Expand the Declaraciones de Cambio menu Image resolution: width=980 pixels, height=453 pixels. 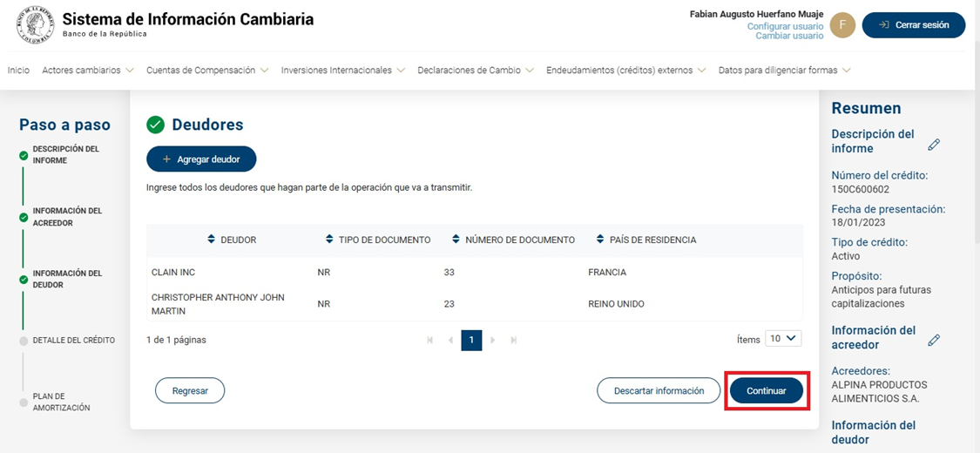(475, 71)
